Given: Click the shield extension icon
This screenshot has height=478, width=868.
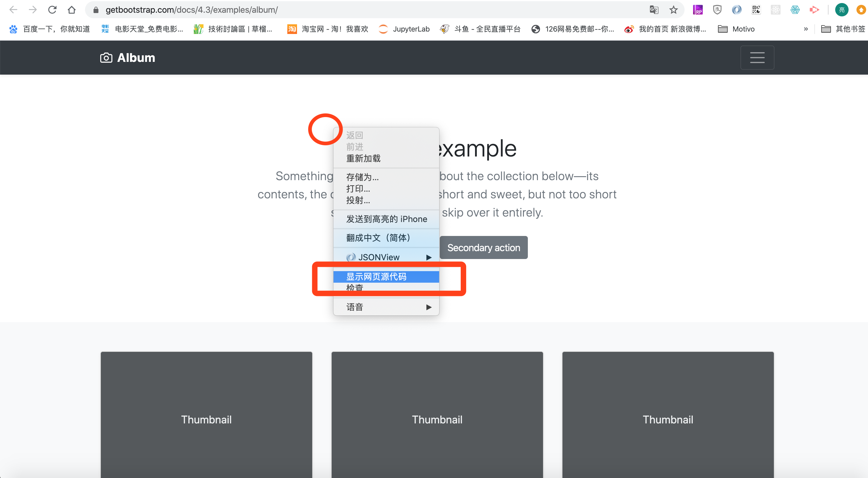Looking at the screenshot, I should tap(717, 10).
